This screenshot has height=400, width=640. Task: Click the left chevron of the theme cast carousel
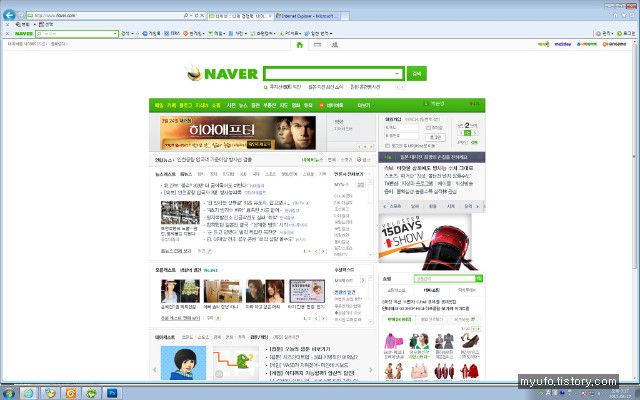(x=155, y=370)
